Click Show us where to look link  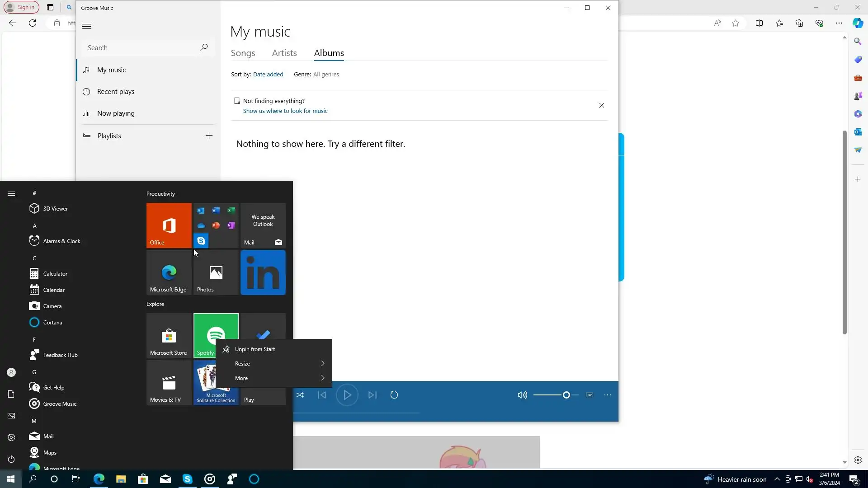coord(285,111)
